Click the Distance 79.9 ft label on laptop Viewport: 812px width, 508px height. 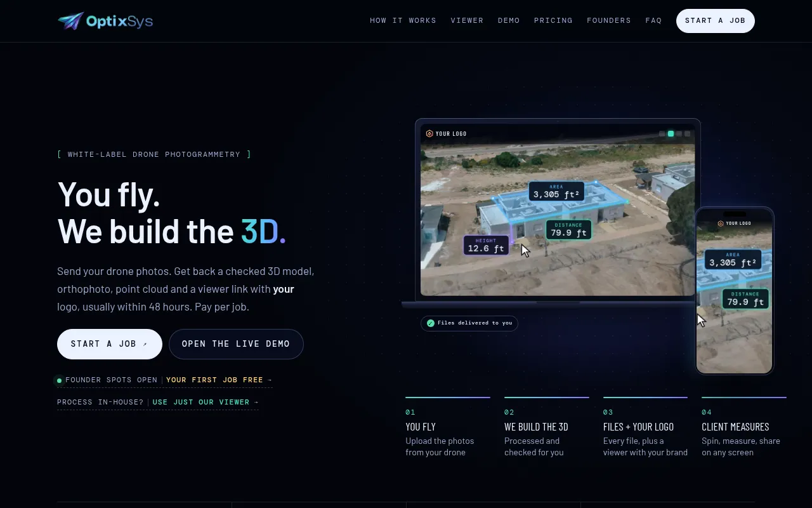pyautogui.click(x=568, y=230)
